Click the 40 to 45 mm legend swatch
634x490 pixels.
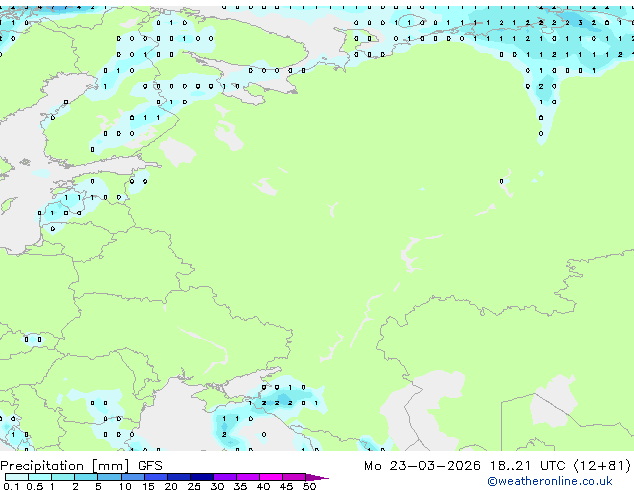pos(271,477)
